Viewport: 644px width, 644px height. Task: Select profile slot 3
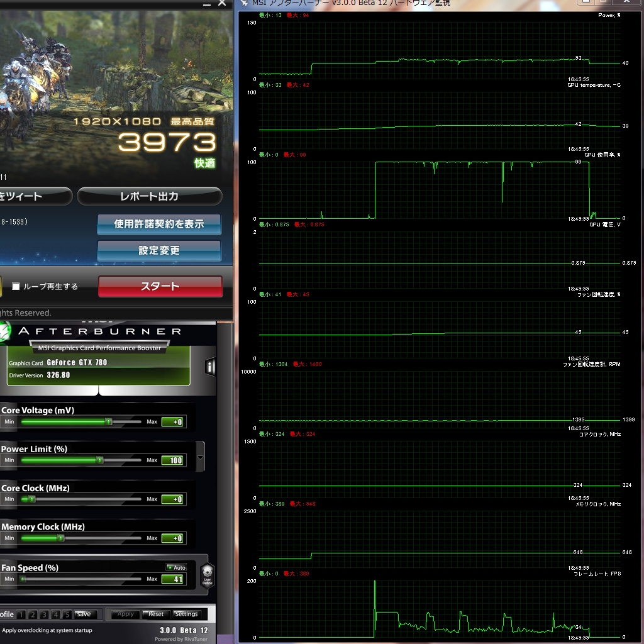[x=45, y=614]
